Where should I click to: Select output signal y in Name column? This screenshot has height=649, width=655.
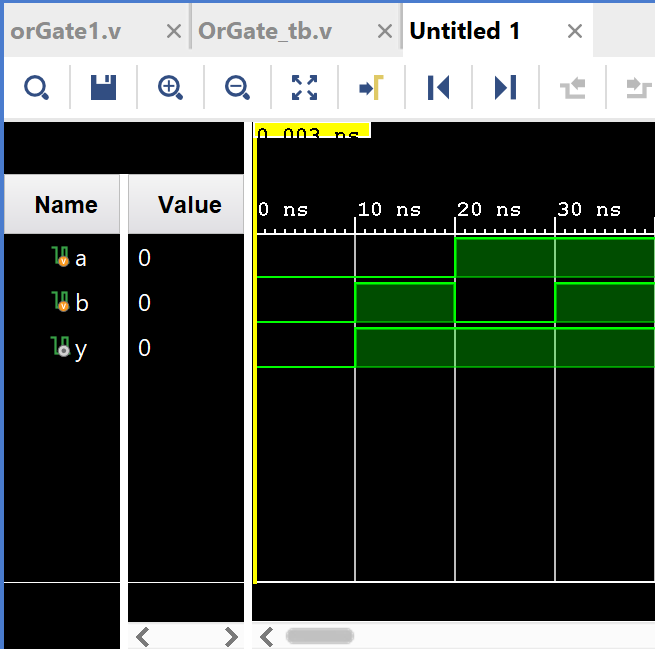coord(80,348)
